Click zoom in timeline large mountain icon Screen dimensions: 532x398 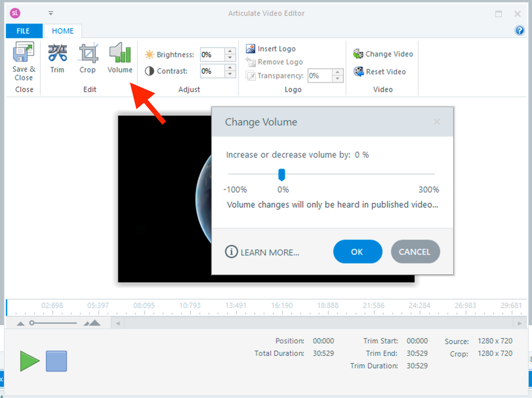(x=92, y=323)
